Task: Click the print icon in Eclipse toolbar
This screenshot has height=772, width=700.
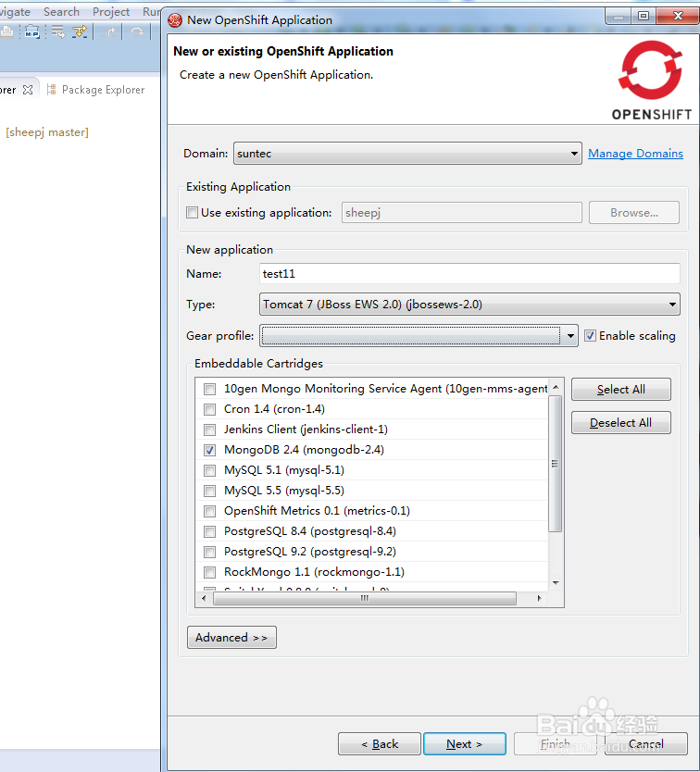Action: pyautogui.click(x=6, y=32)
